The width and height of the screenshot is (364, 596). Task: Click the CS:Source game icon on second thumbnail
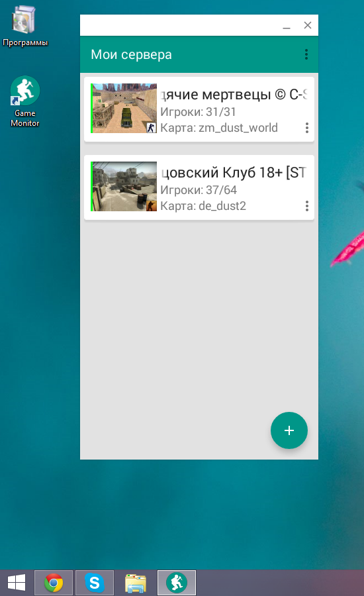pos(152,206)
